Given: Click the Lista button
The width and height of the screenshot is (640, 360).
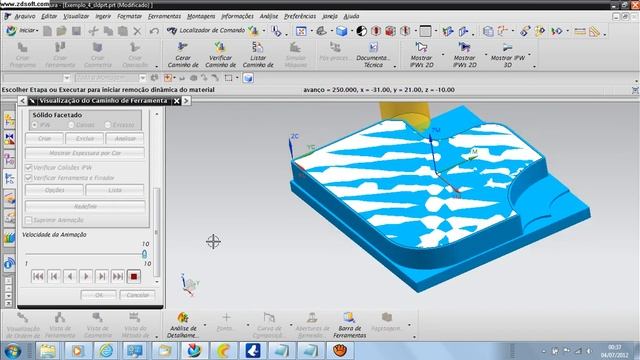Looking at the screenshot, I should click(x=115, y=190).
